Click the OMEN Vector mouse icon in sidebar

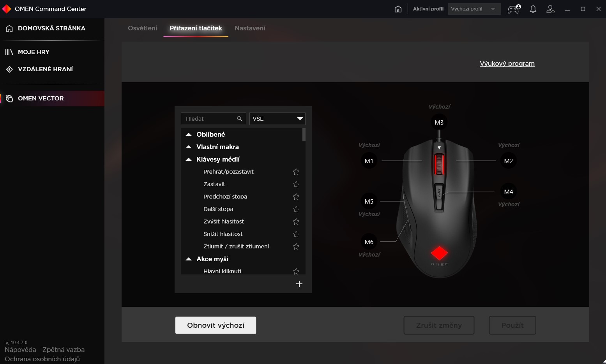point(9,98)
